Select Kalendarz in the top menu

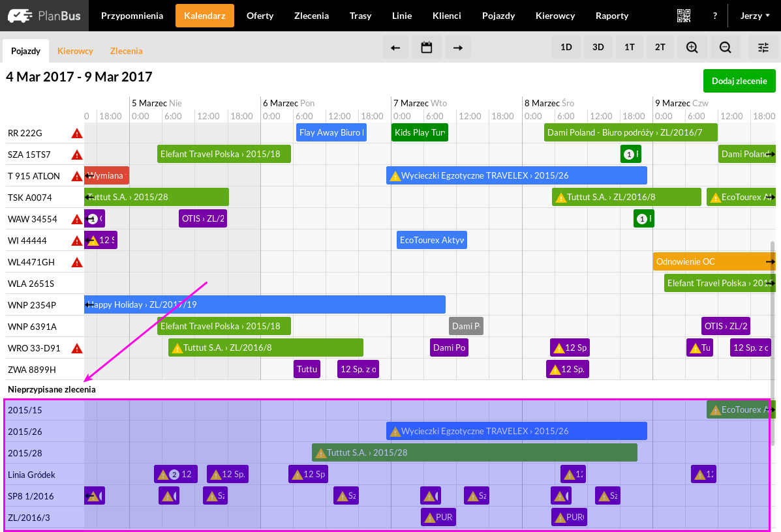pyautogui.click(x=205, y=16)
